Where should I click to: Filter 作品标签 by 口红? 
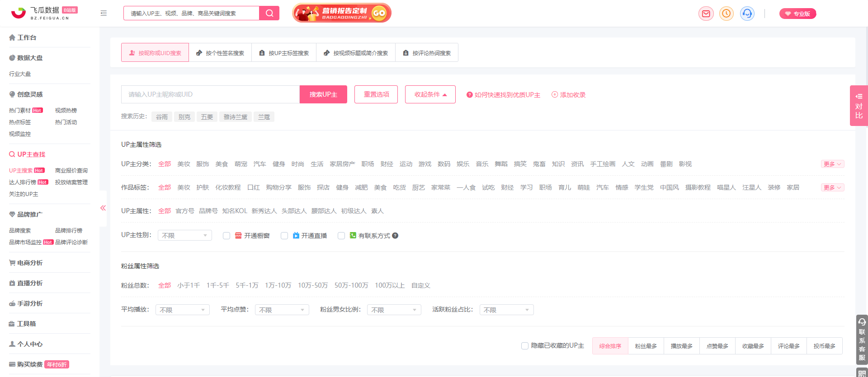(254, 187)
